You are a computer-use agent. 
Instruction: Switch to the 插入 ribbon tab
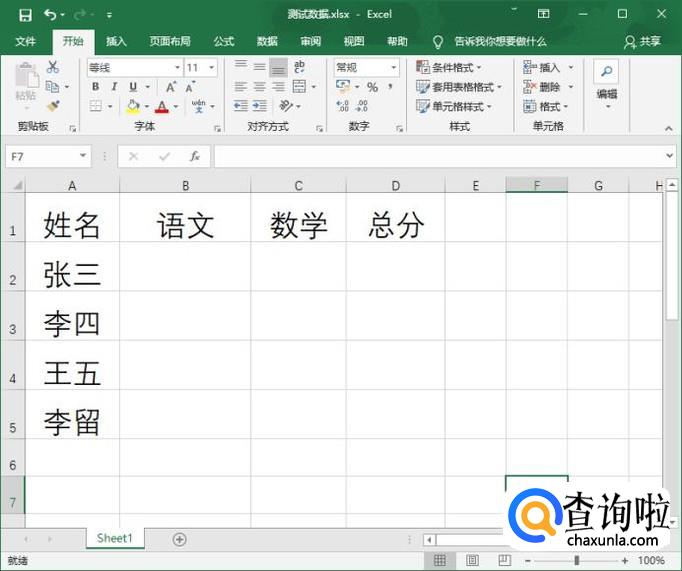(116, 41)
